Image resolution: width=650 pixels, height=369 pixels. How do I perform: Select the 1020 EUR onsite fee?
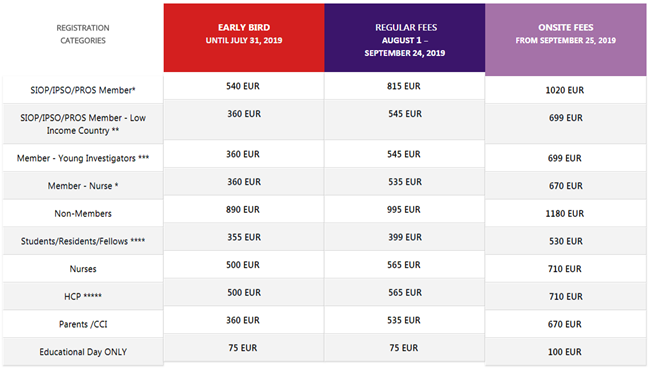pyautogui.click(x=565, y=90)
